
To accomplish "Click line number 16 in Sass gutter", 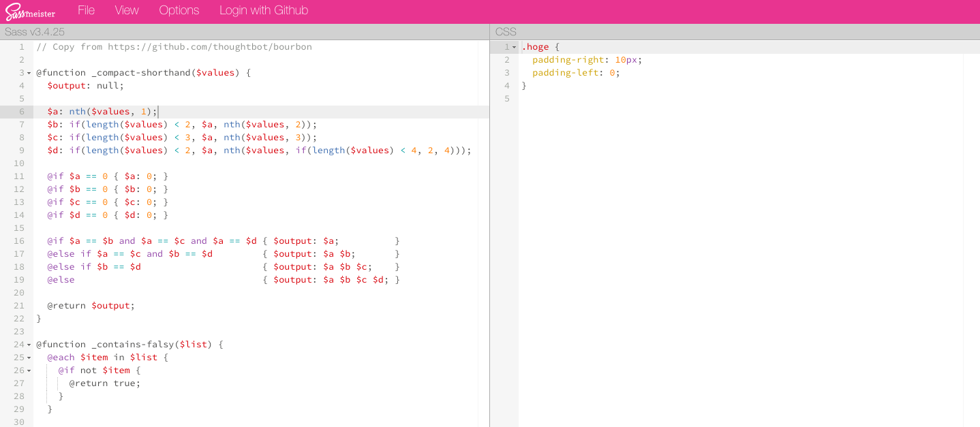I will [x=19, y=241].
